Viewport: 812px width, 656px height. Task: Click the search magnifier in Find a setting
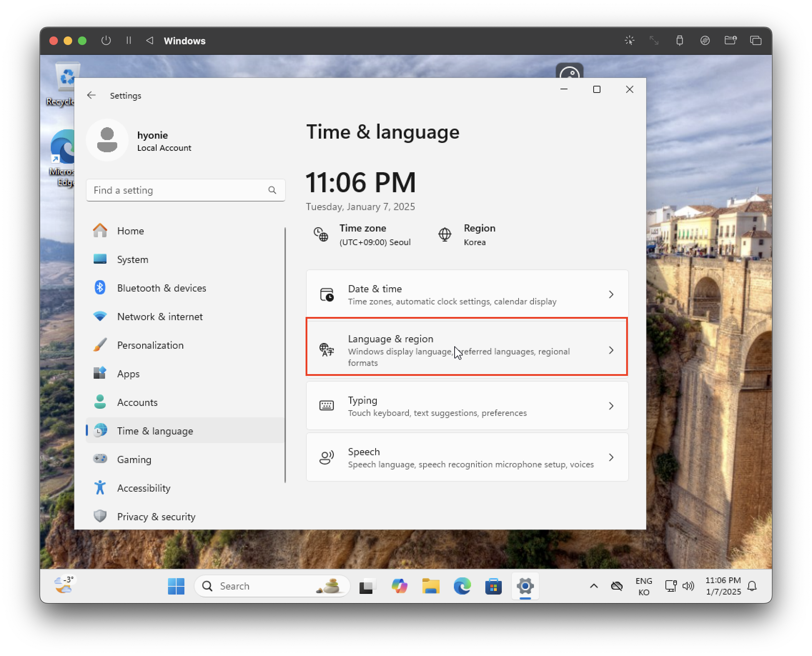[x=272, y=190]
